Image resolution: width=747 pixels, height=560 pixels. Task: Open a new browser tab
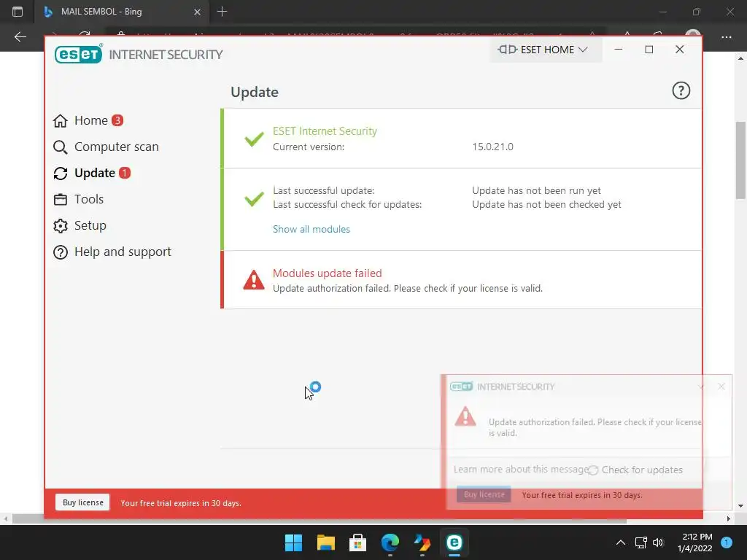222,12
